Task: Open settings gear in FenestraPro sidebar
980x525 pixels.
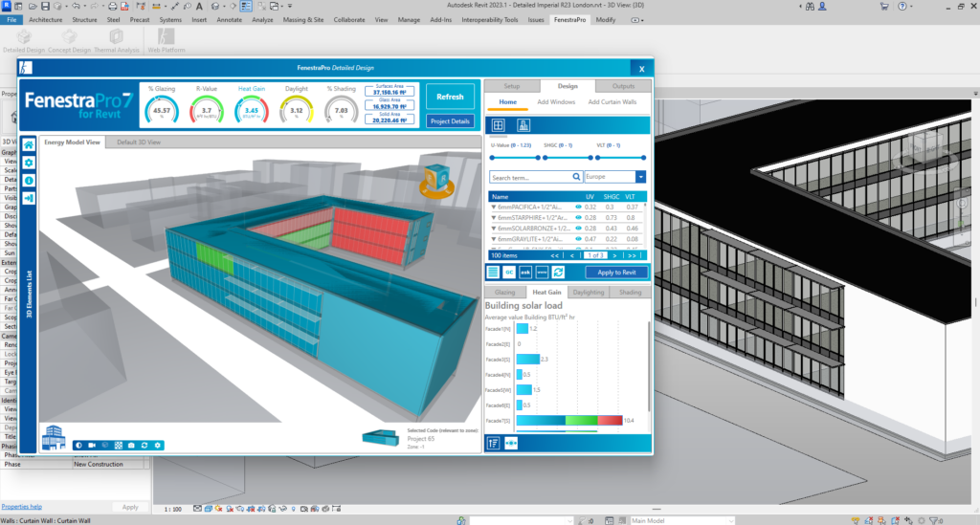Action: (x=29, y=163)
